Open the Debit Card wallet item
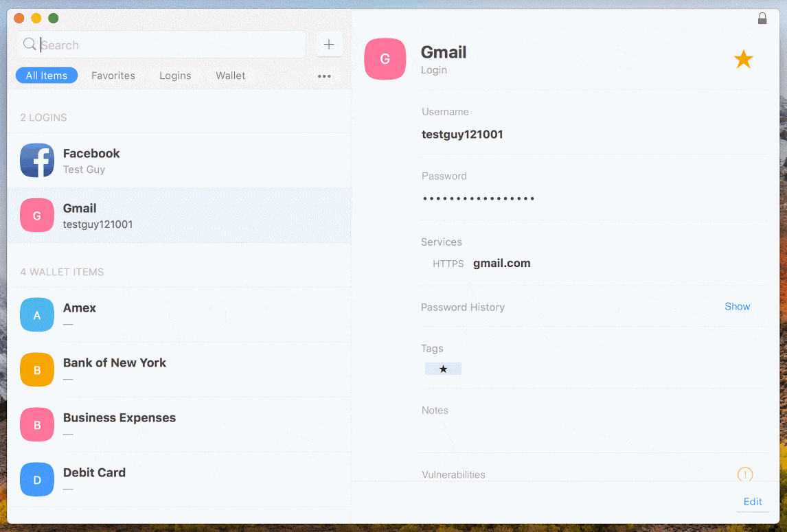The width and height of the screenshot is (787, 532). 179,479
